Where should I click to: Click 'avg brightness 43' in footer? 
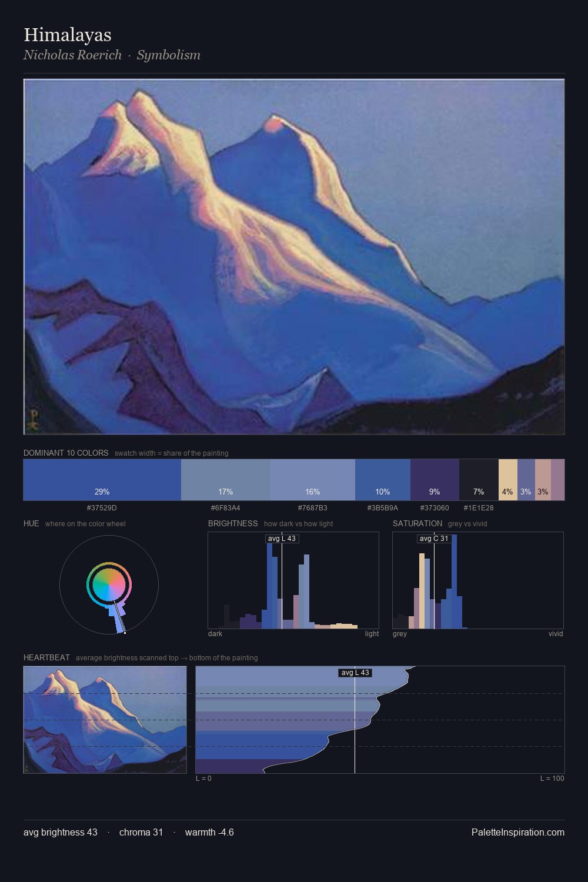coord(61,833)
